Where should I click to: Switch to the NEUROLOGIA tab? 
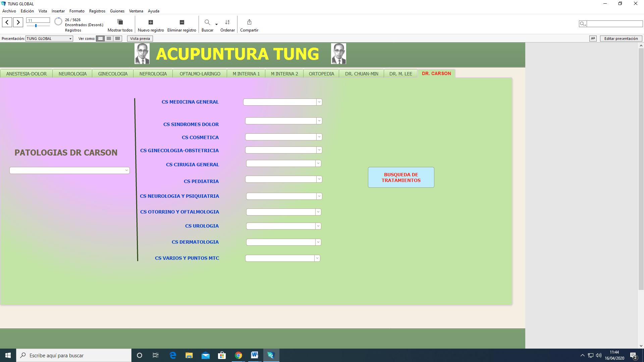(72, 74)
